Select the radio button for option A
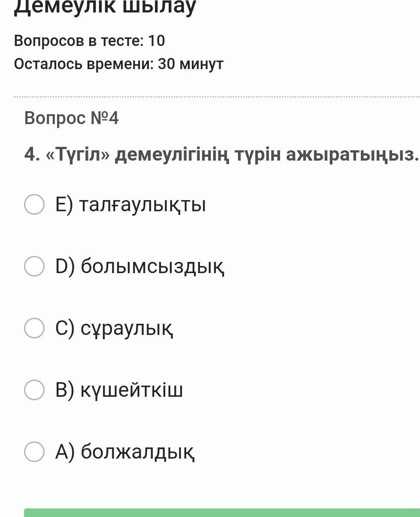420x517 pixels. 34,452
